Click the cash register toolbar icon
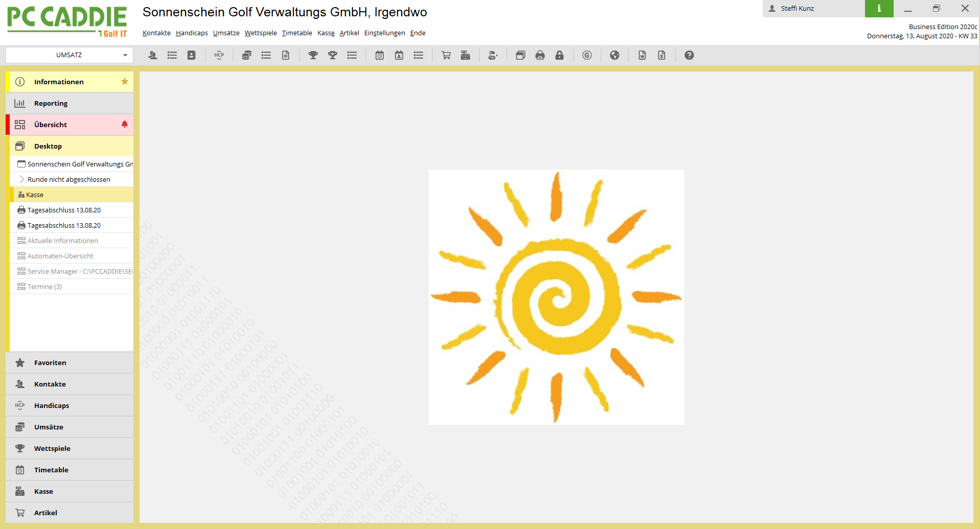The height and width of the screenshot is (529, 980). point(465,55)
